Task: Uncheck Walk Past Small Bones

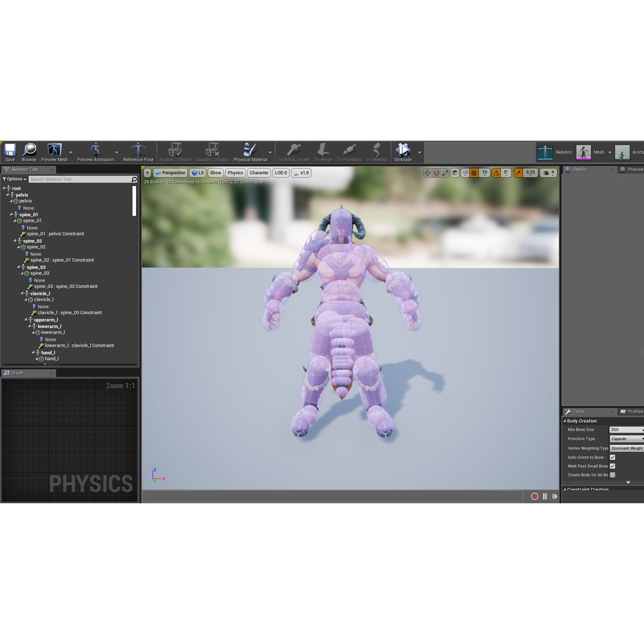Action: (x=612, y=466)
